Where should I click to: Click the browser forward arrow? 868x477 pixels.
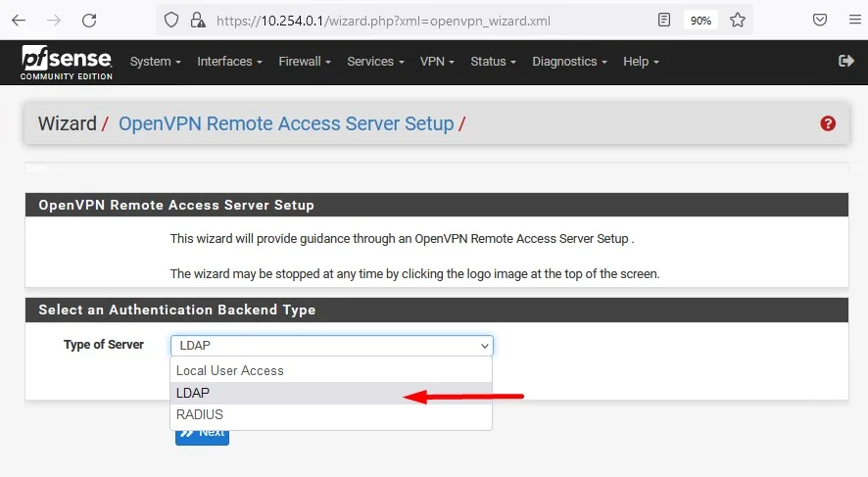(x=54, y=21)
